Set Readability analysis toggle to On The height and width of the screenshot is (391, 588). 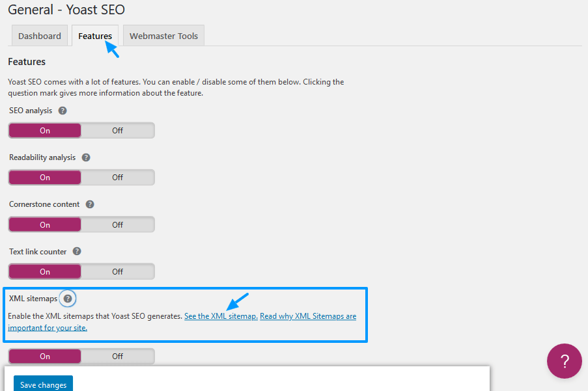(45, 177)
